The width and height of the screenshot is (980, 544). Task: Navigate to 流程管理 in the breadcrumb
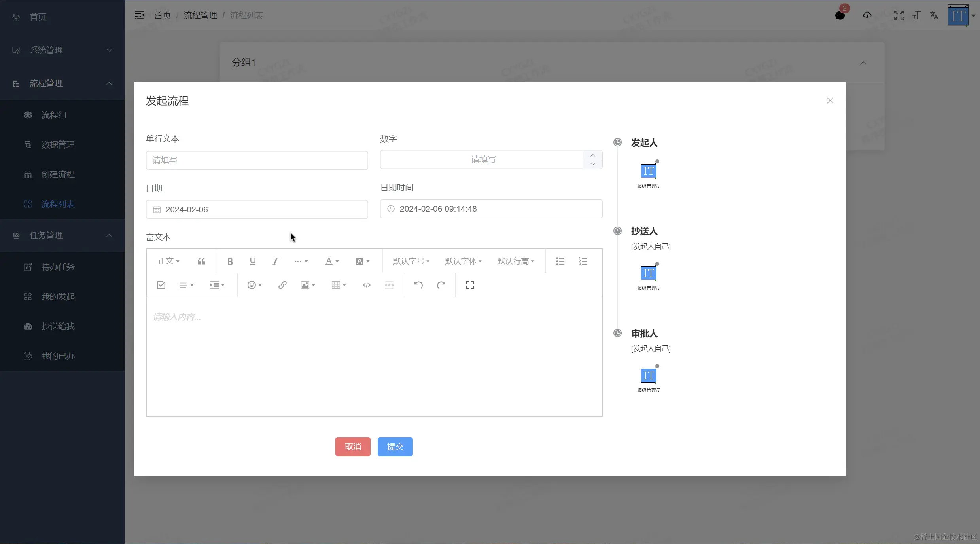click(x=200, y=15)
